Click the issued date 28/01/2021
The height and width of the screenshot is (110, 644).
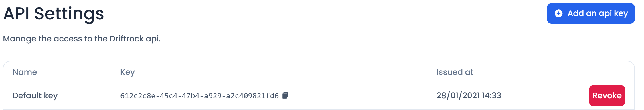[458, 95]
